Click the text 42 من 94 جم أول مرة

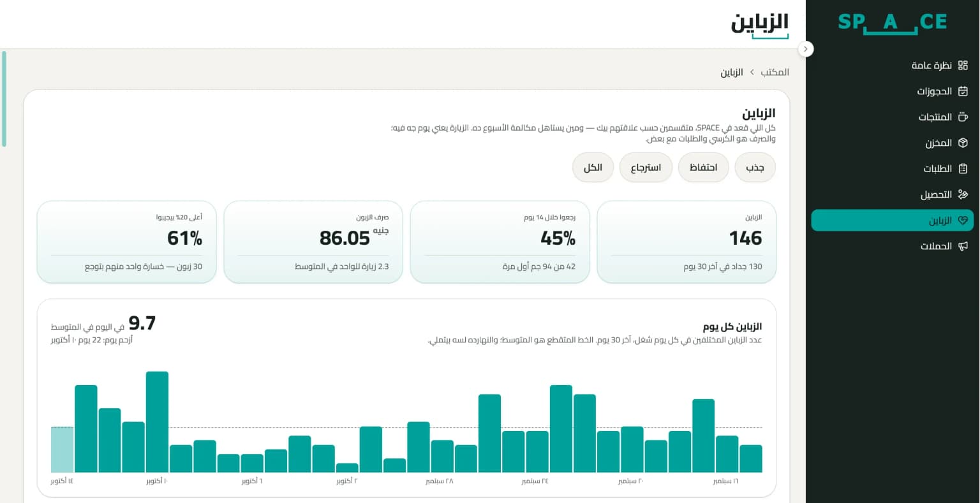[539, 266]
